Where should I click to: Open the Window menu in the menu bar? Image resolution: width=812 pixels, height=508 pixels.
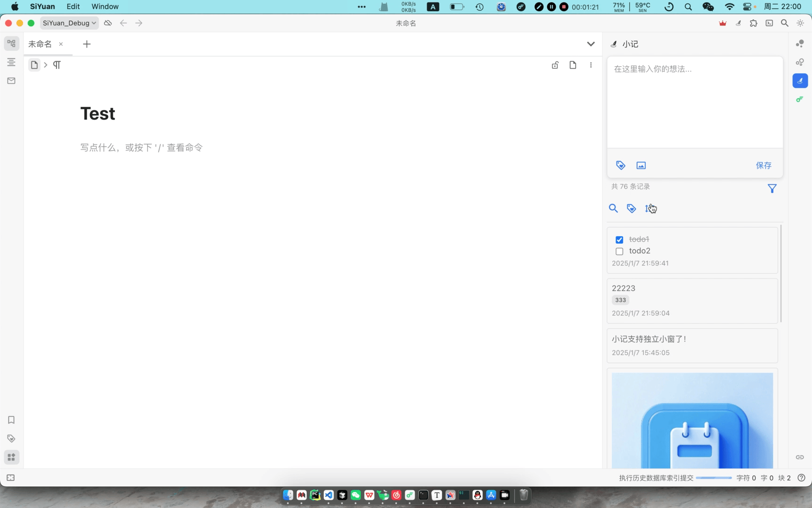point(104,6)
